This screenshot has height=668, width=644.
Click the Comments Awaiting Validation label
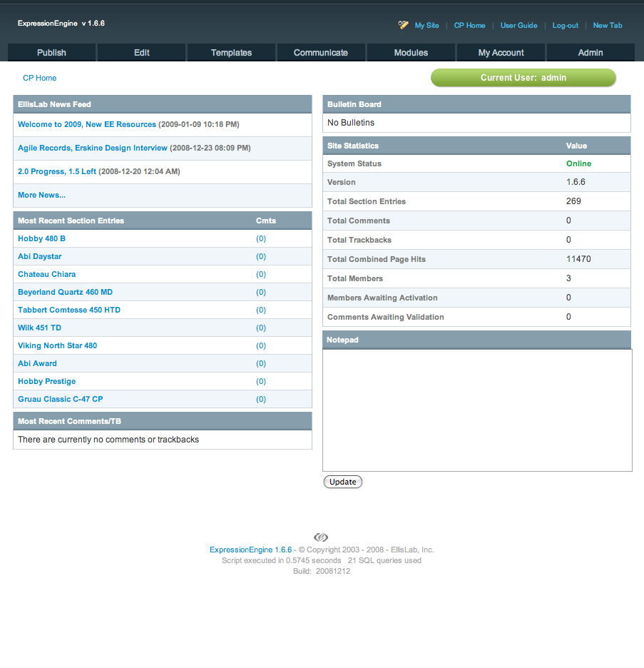(386, 317)
